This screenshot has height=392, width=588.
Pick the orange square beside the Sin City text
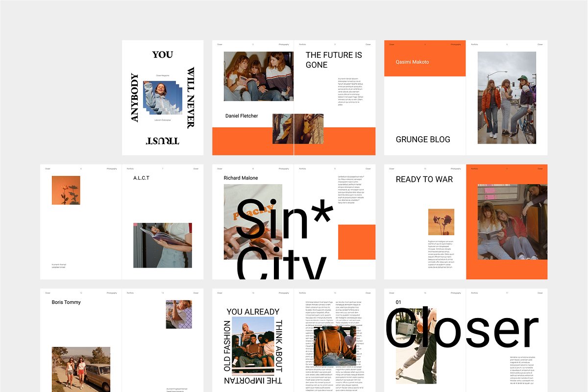357,242
